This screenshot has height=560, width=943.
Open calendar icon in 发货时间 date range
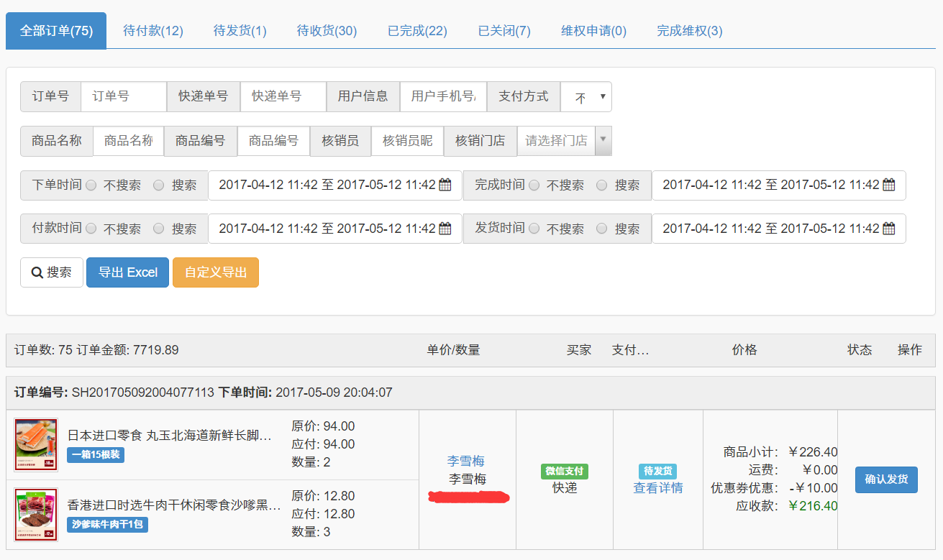click(889, 229)
